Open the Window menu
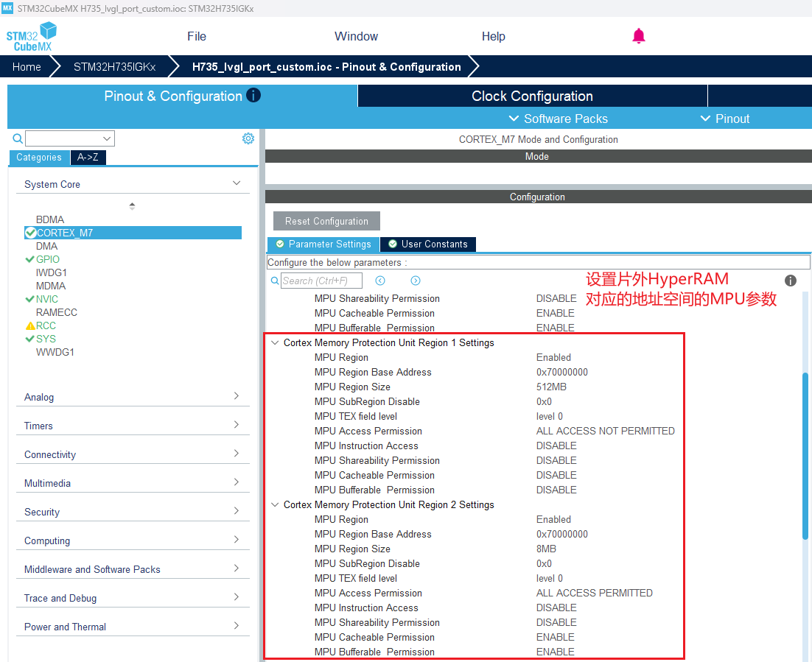Screen dimensions: 812x662 click(x=357, y=36)
